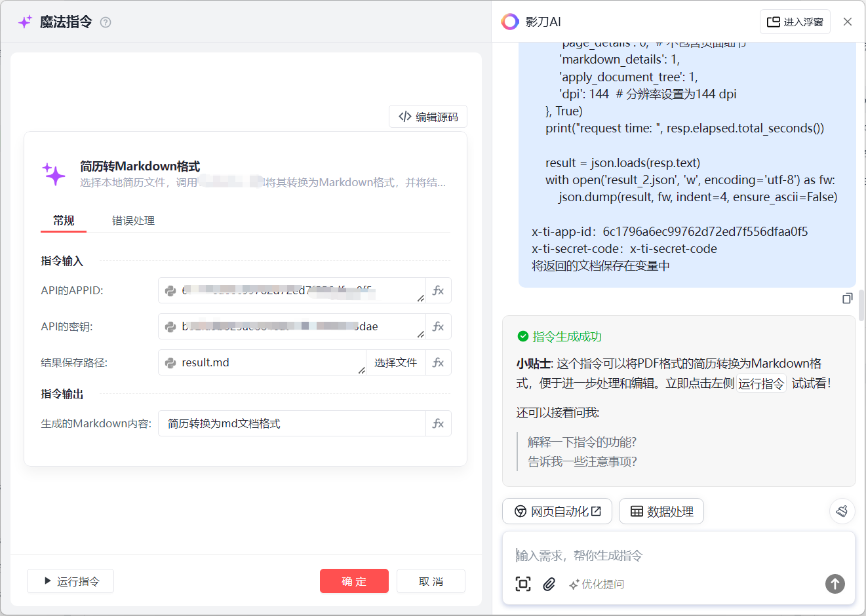Click the 影刀AI logo icon
The width and height of the screenshot is (866, 616).
tap(510, 22)
